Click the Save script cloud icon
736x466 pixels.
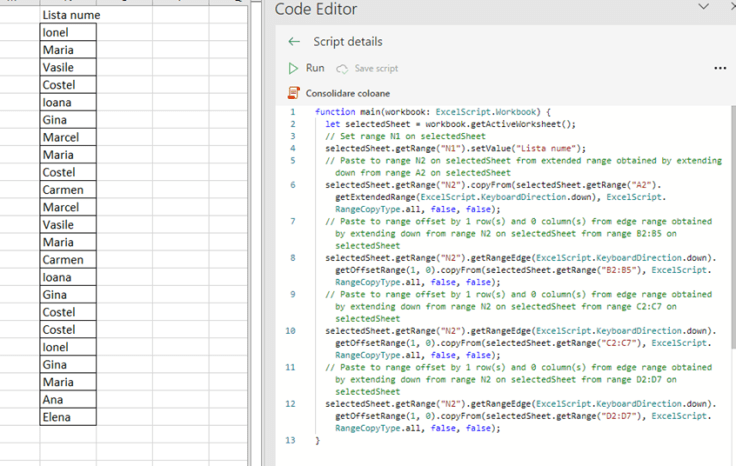point(343,69)
